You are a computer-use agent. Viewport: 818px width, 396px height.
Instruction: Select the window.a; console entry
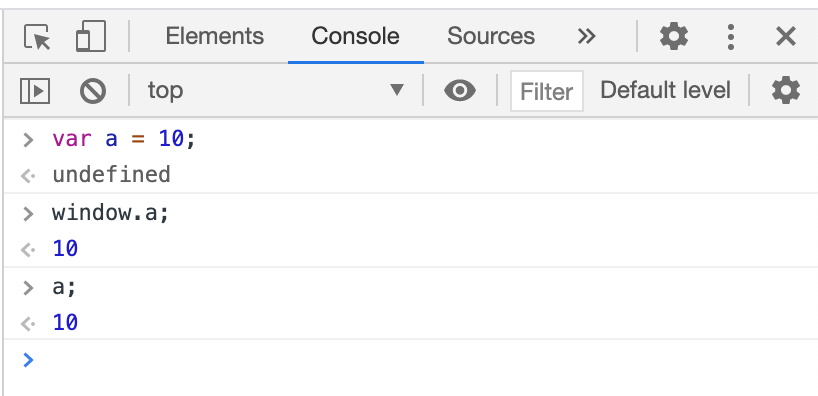[x=111, y=213]
